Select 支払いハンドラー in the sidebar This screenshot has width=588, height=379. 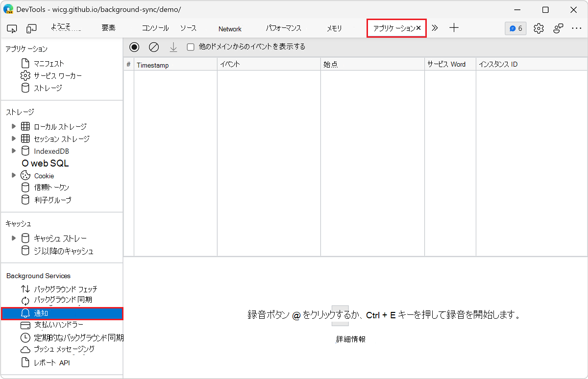point(59,325)
